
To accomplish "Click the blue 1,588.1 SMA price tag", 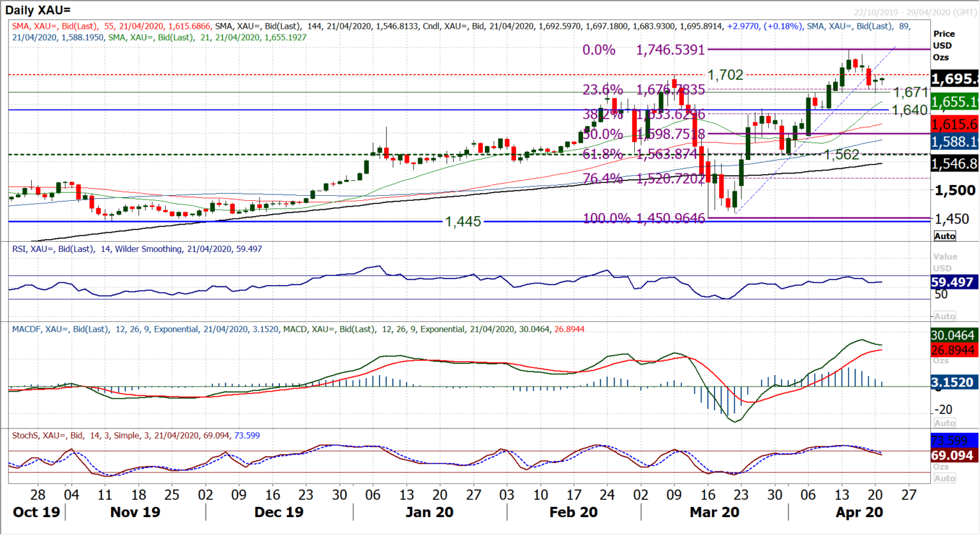I will tap(954, 142).
